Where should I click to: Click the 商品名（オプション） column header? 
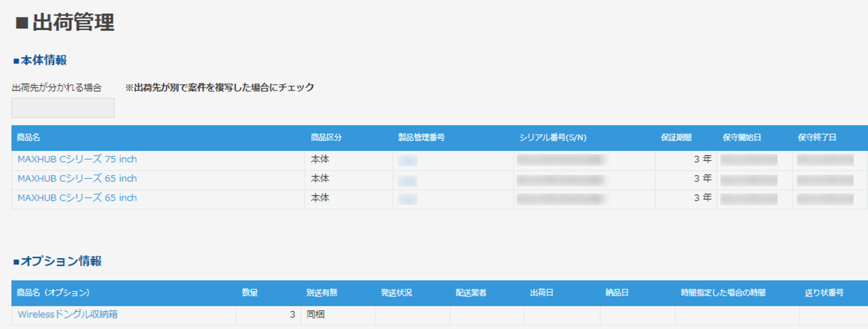pos(53,293)
